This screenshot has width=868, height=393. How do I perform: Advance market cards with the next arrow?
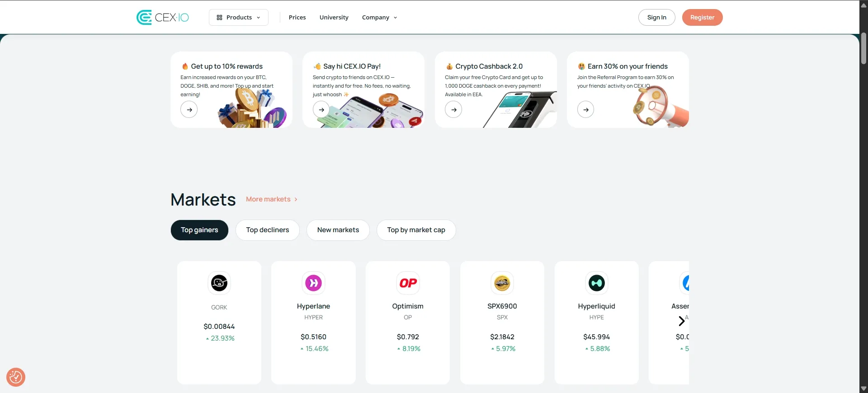coord(681,321)
